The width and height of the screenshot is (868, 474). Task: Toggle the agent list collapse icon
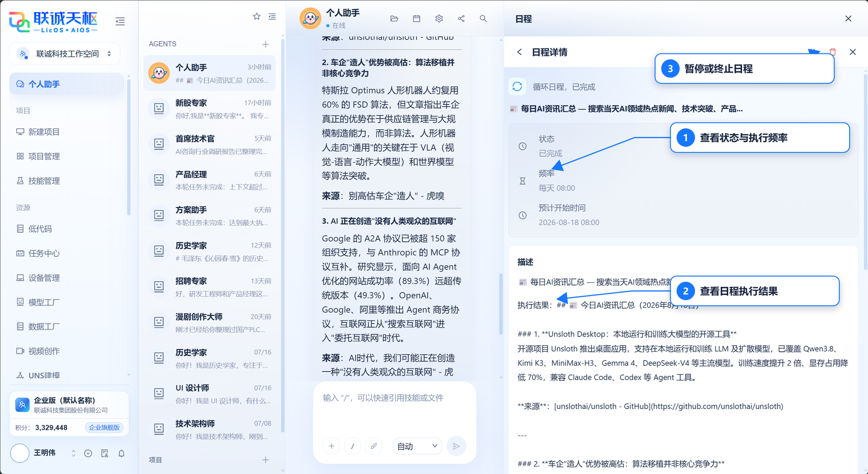pos(272,16)
